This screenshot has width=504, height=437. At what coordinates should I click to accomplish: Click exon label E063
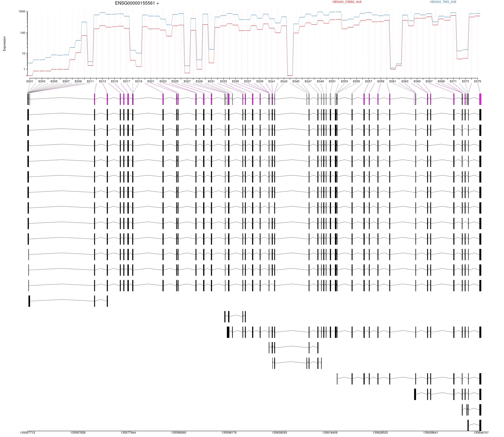(405, 82)
